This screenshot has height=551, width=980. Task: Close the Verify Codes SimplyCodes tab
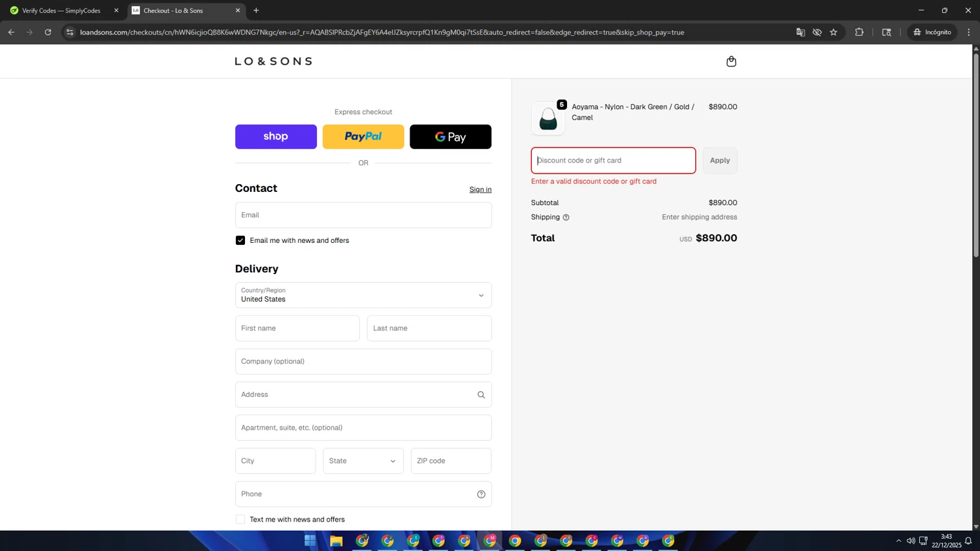(x=116, y=10)
